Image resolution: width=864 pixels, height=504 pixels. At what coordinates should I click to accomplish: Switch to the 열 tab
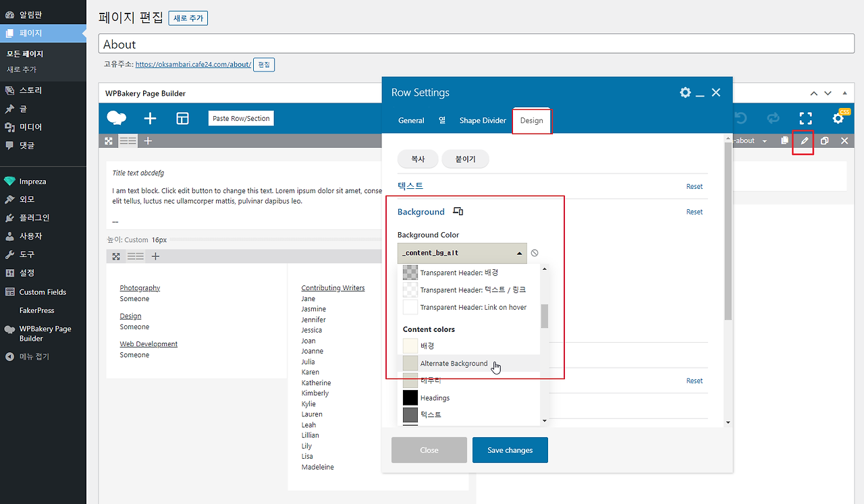(442, 121)
